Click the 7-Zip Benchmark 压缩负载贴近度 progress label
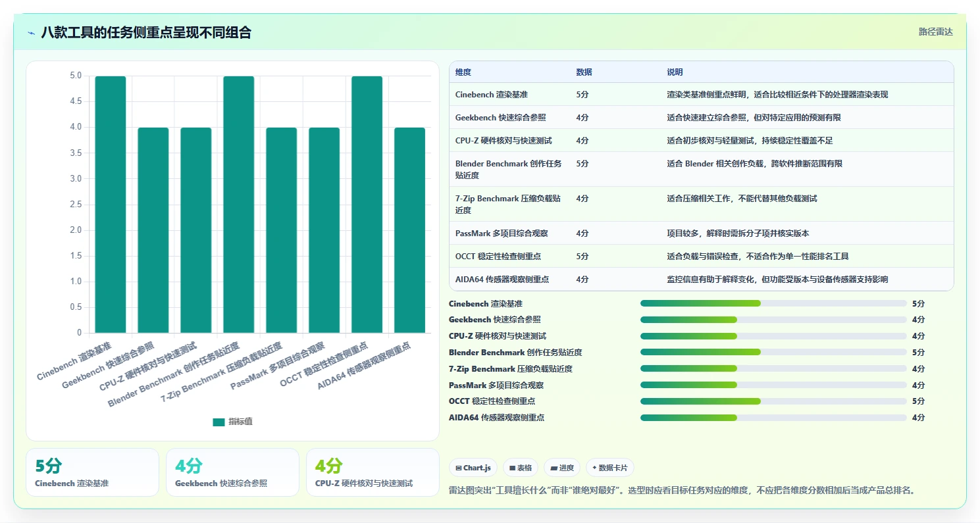The image size is (980, 523). tap(511, 369)
